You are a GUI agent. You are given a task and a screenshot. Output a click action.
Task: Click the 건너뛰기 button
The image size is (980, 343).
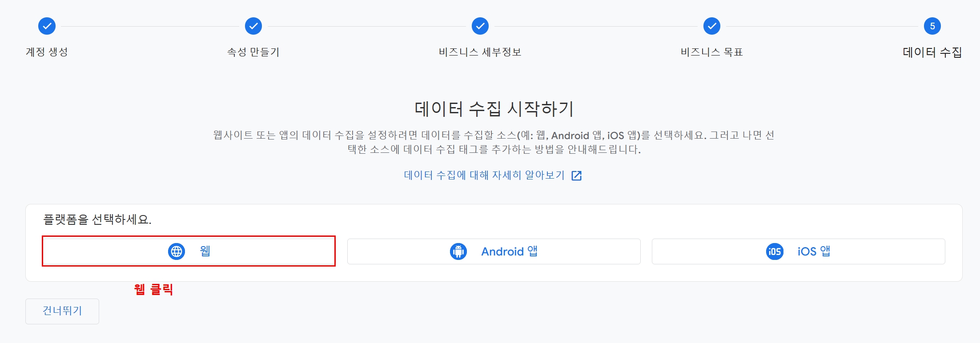[x=62, y=311]
